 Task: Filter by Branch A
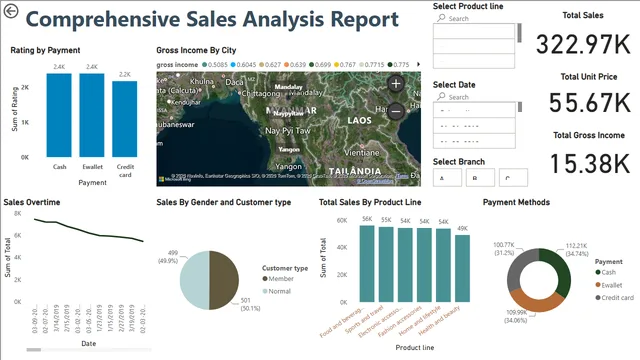click(447, 178)
